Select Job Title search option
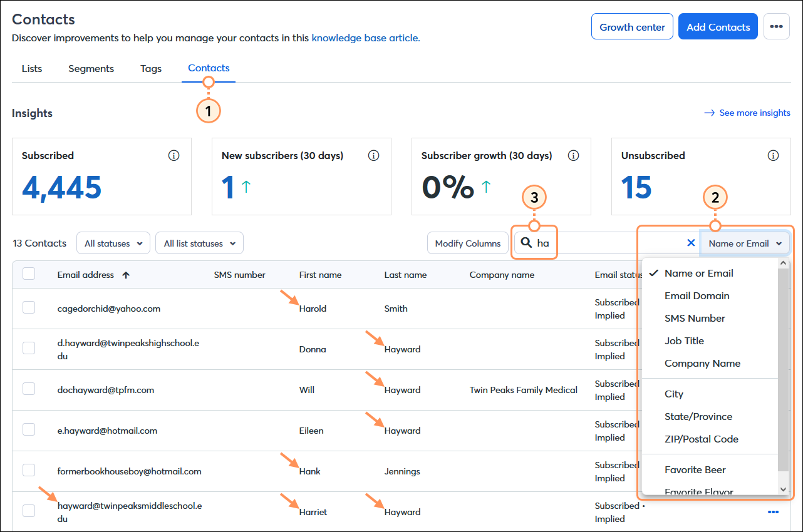Image resolution: width=803 pixels, height=532 pixels. point(710,340)
